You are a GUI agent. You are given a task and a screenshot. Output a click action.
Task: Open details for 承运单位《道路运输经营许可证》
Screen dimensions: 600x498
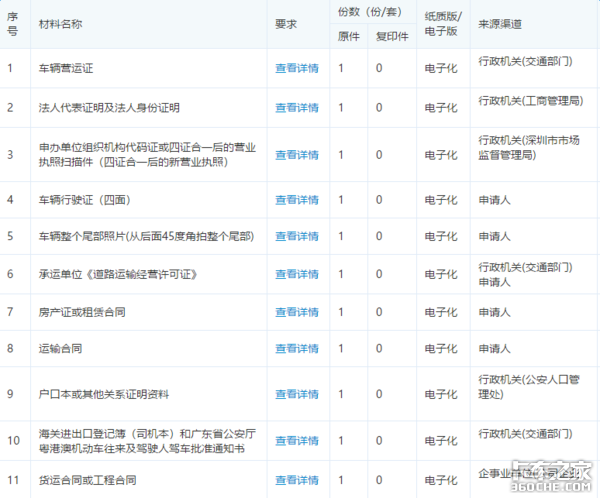click(297, 274)
